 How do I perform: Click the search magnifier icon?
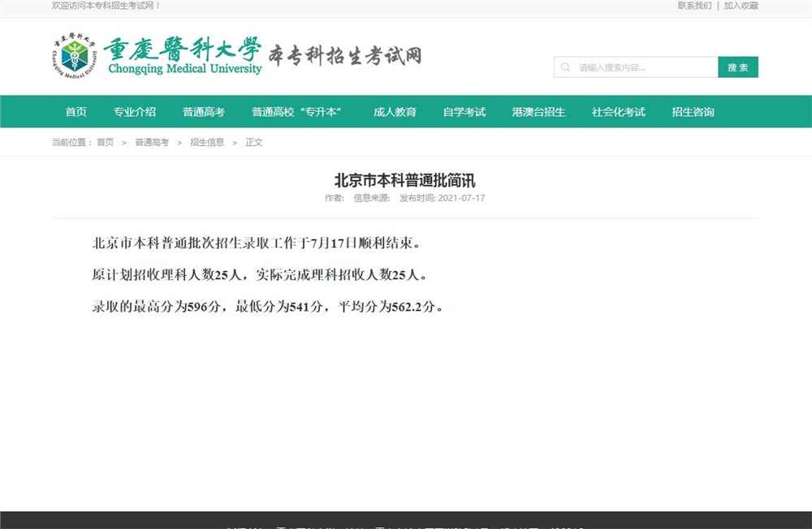pyautogui.click(x=565, y=67)
